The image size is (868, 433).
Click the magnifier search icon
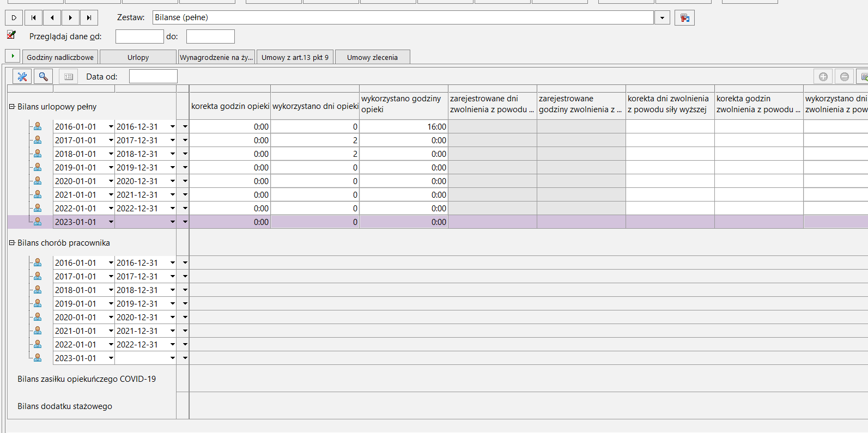click(43, 77)
